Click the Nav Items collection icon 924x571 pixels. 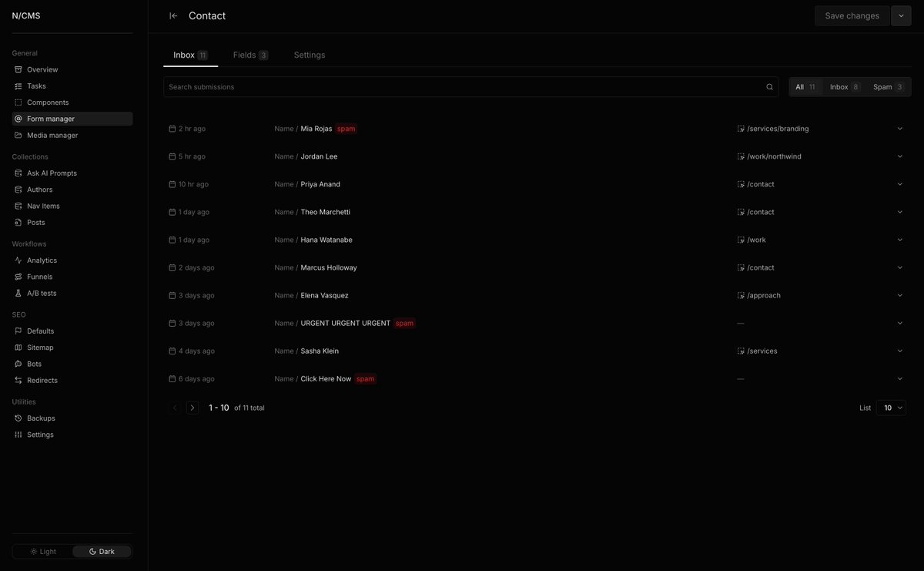coord(18,206)
